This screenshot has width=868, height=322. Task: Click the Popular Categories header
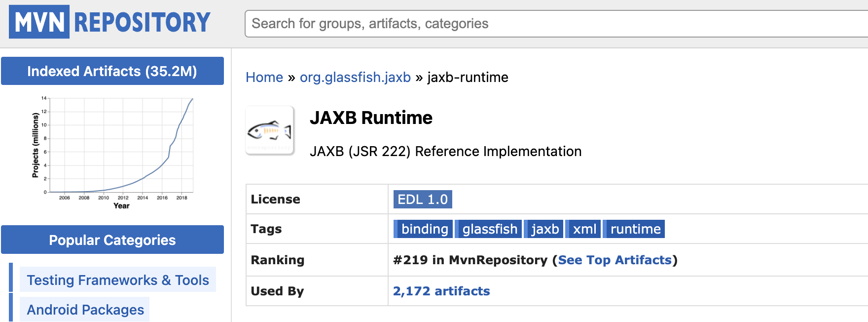(112, 240)
